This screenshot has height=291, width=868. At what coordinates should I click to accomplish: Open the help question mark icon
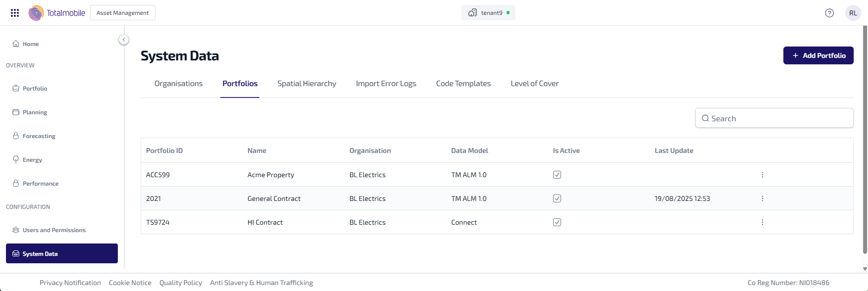coord(829,13)
